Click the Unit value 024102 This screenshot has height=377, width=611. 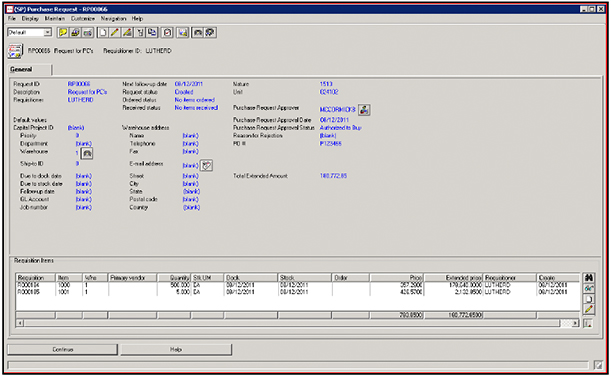coord(329,92)
